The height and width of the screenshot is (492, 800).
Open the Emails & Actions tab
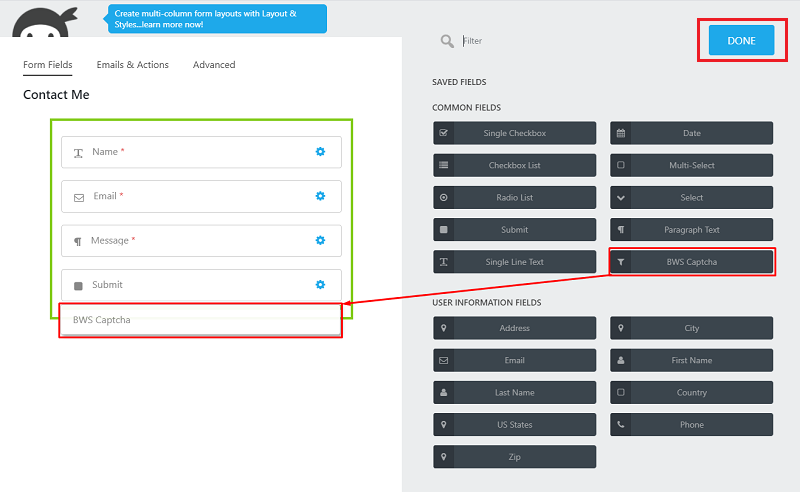133,65
